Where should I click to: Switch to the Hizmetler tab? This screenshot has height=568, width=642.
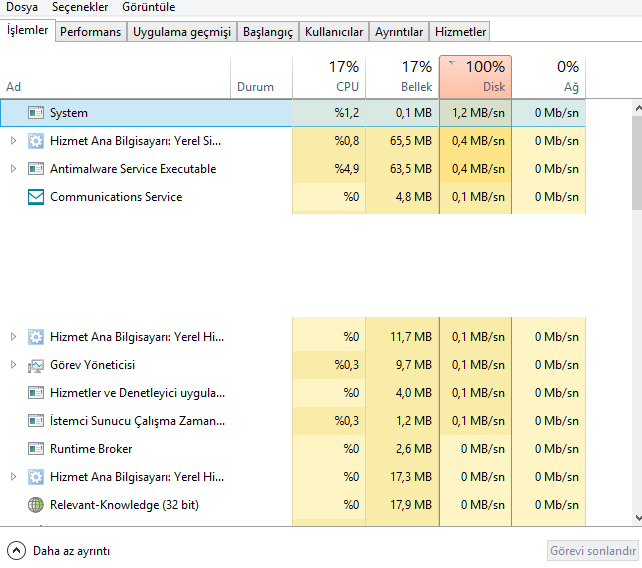pos(460,32)
